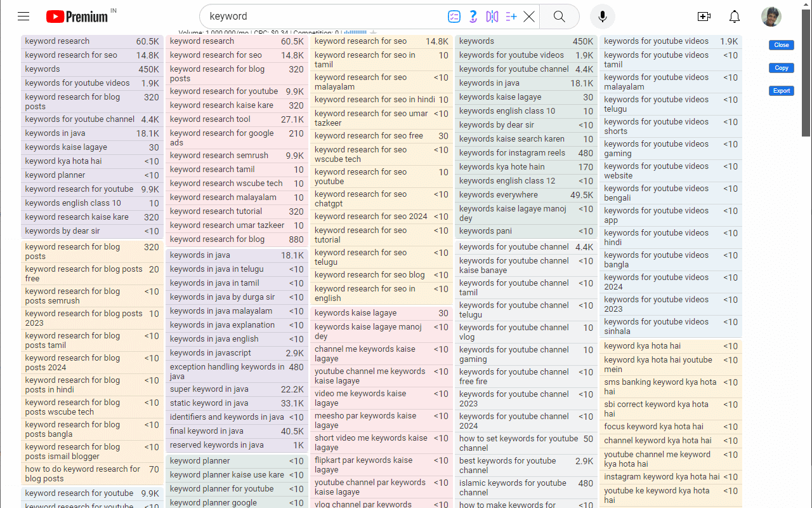Click the add-keywords-to-list icon in the search bar
This screenshot has width=812, height=508.
tap(511, 17)
